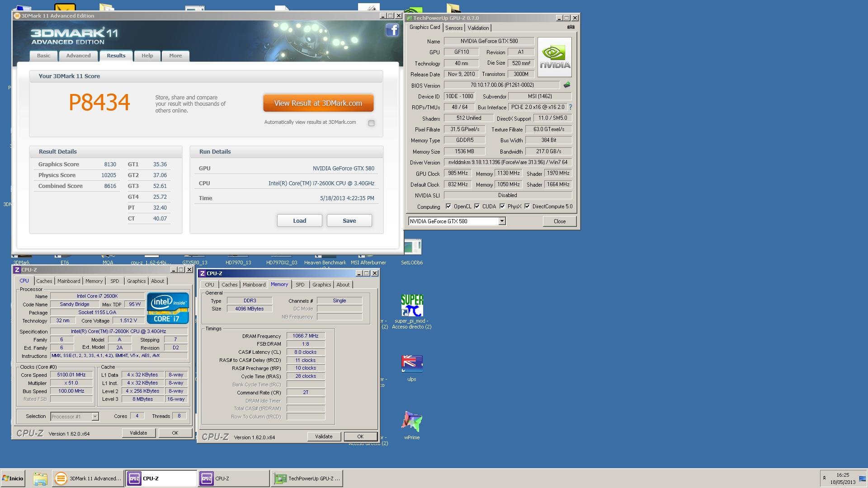This screenshot has width=868, height=488.
Task: Open the Processor #1 selection dropdown
Action: [95, 417]
